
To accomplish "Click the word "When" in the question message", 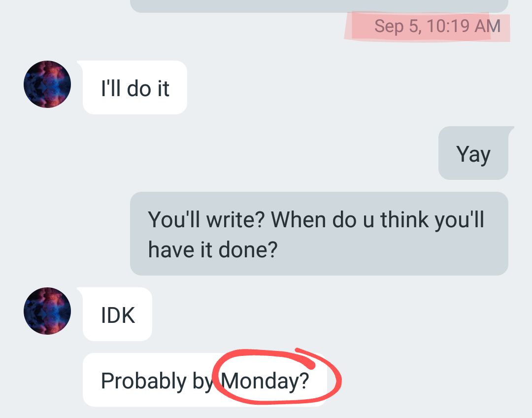I will click(x=299, y=219).
